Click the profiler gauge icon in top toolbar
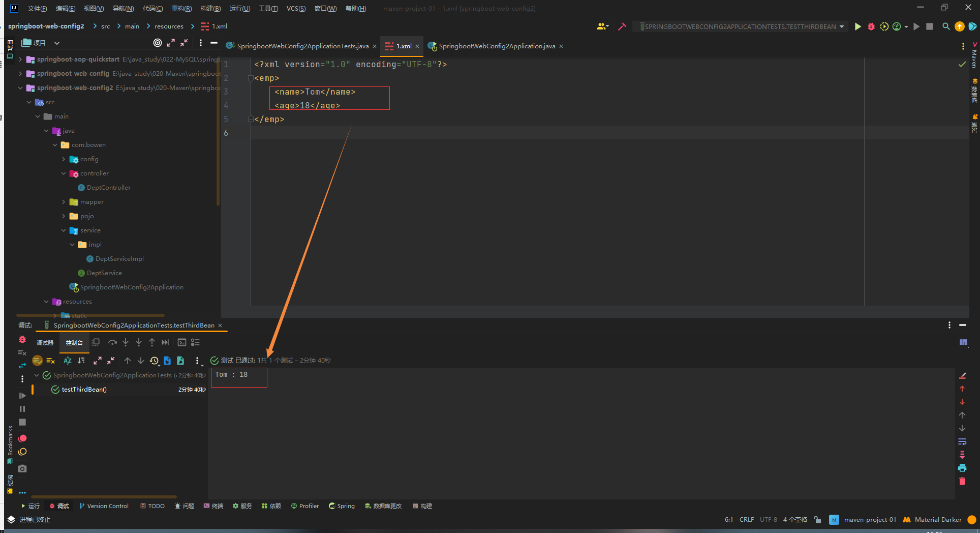 (897, 26)
